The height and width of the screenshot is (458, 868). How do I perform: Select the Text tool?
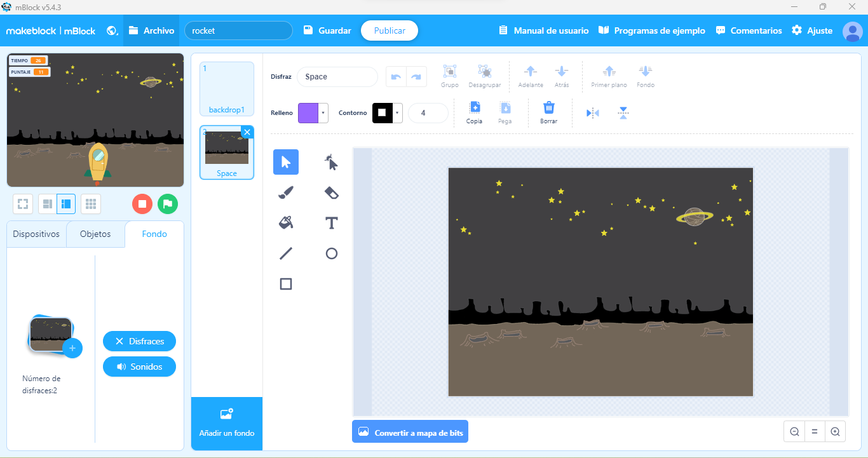(x=331, y=223)
